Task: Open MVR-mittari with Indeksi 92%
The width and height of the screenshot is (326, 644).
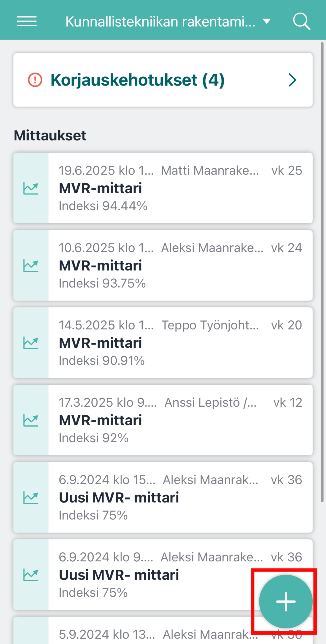Action: point(163,420)
